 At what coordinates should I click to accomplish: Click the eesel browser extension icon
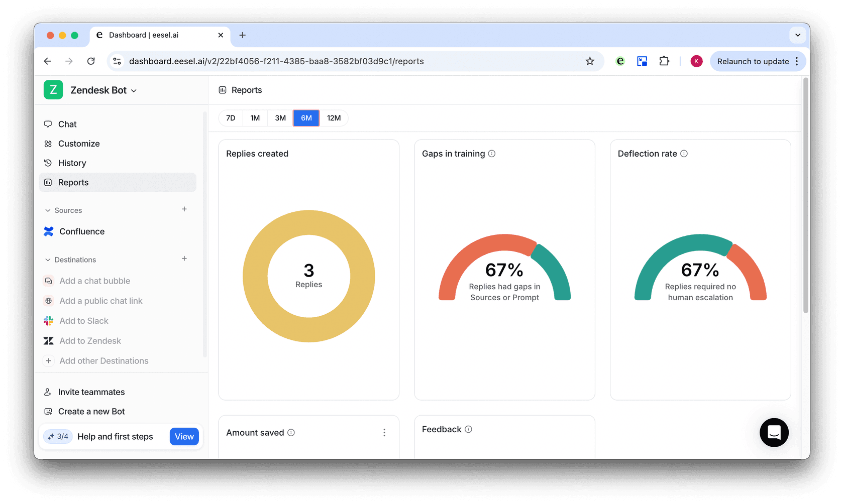620,61
